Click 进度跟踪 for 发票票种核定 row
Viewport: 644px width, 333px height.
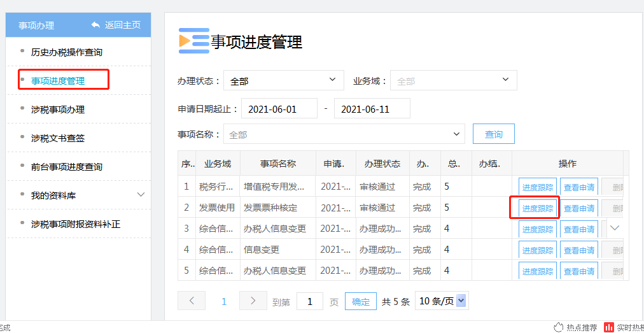coord(538,208)
